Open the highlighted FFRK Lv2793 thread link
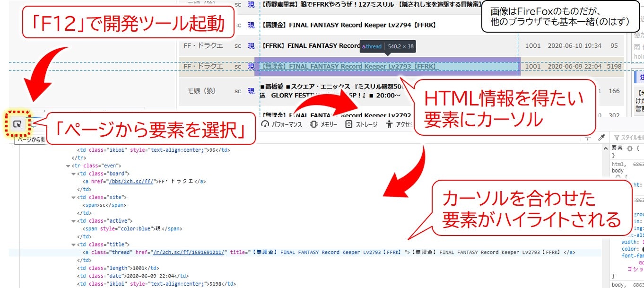 [350, 67]
